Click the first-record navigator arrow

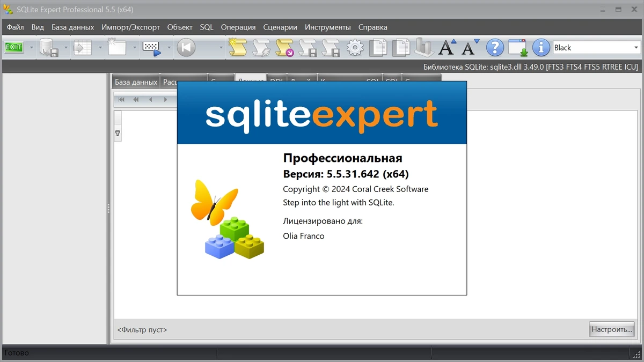[x=121, y=99]
